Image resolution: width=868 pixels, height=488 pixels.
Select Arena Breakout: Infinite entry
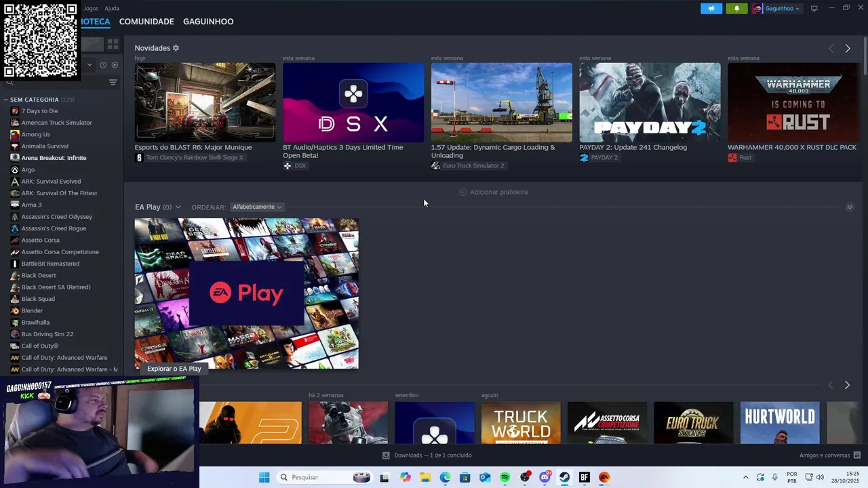click(x=54, y=158)
